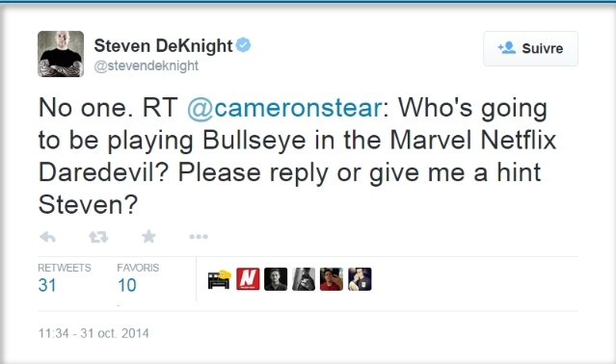Click the add-person icon in Suivre button

pos(507,48)
